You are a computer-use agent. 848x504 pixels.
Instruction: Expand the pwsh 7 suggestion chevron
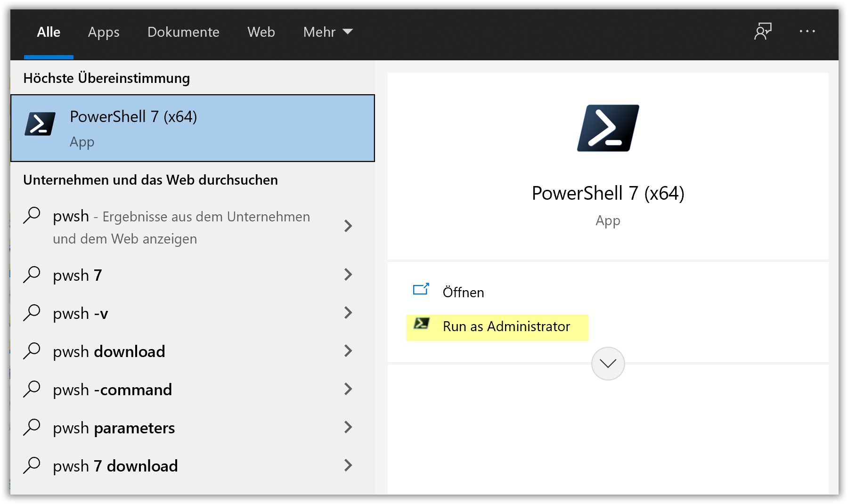click(348, 275)
